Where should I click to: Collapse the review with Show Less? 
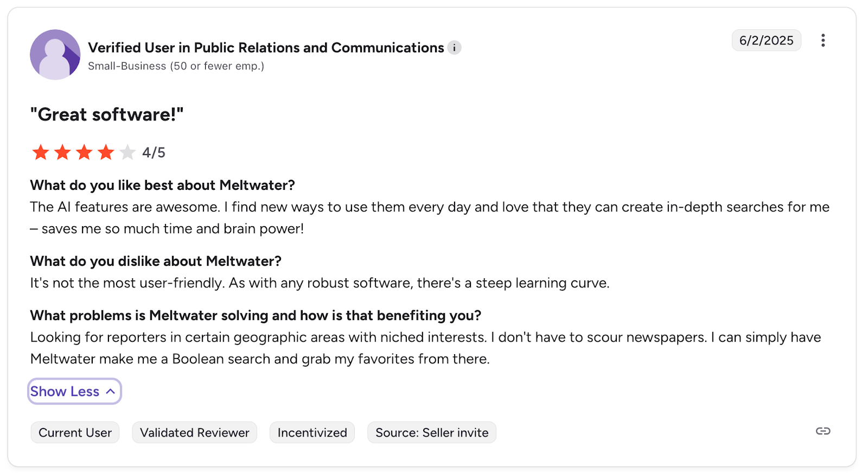coord(74,392)
